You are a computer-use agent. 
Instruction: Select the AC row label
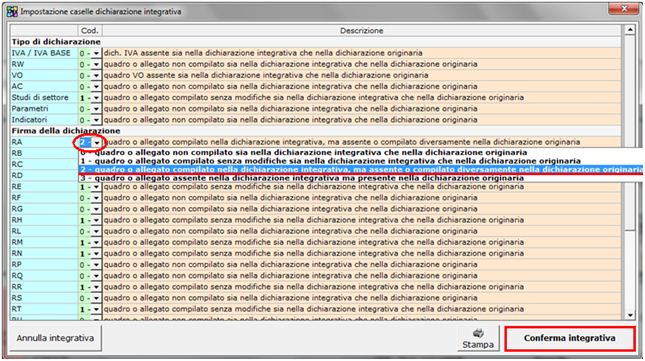coord(44,86)
